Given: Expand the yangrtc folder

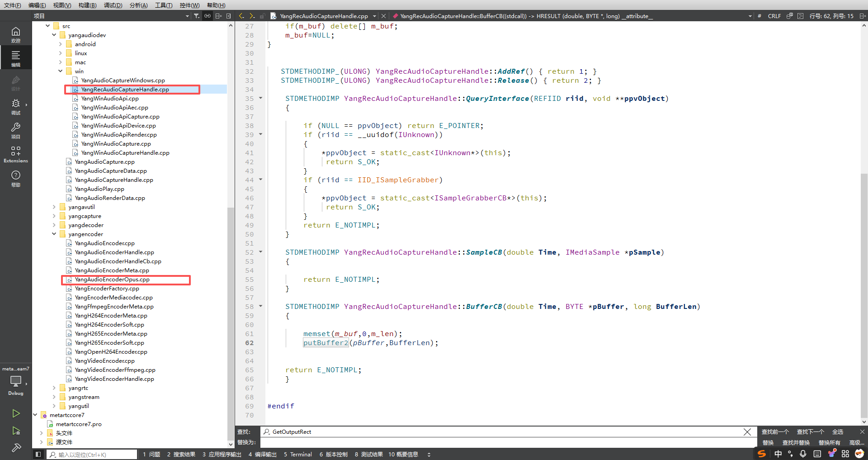Looking at the screenshot, I should (54, 388).
